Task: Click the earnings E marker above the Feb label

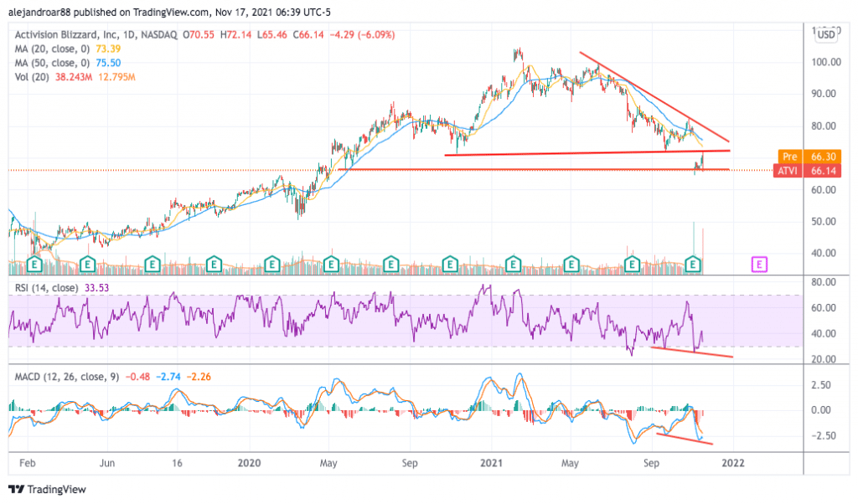Action: (x=34, y=265)
